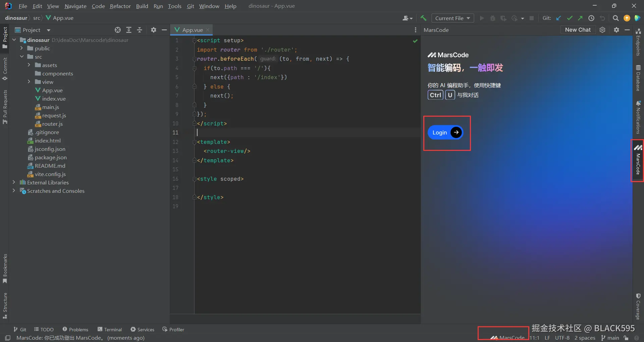
Task: Select router.js in project tree
Action: 52,124
